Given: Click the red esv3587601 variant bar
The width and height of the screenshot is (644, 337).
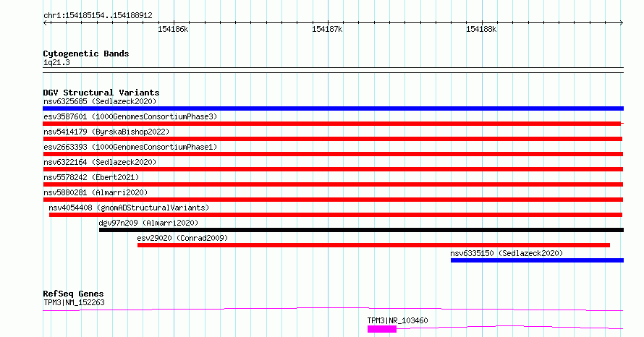Looking at the screenshot, I should (333, 124).
